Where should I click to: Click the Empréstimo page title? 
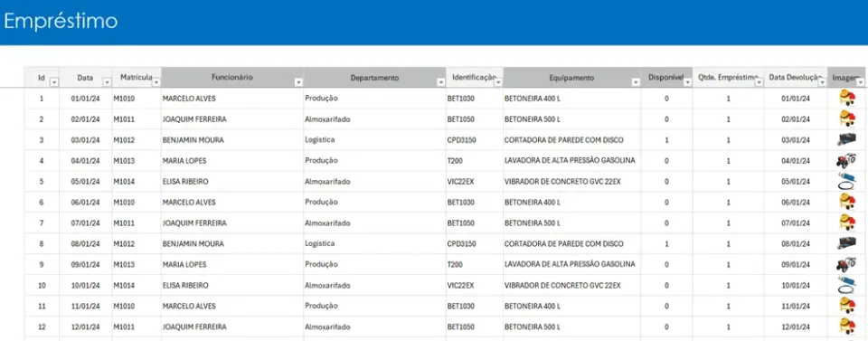61,21
